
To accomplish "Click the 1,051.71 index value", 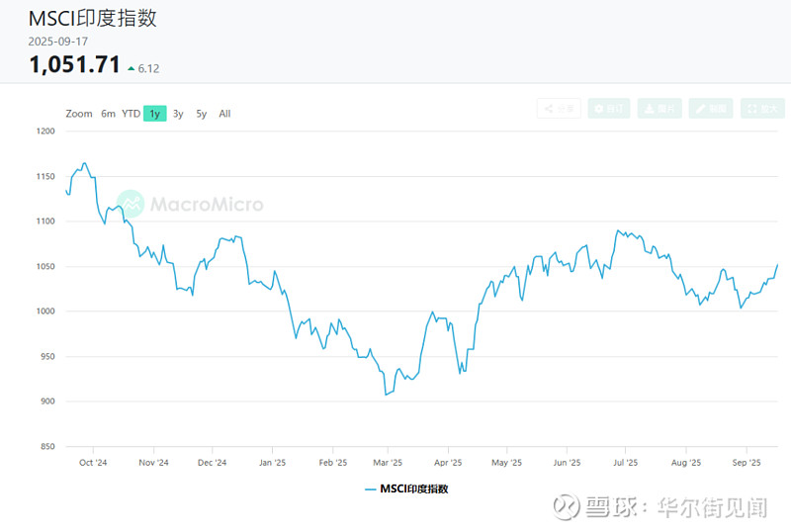I will click(74, 65).
